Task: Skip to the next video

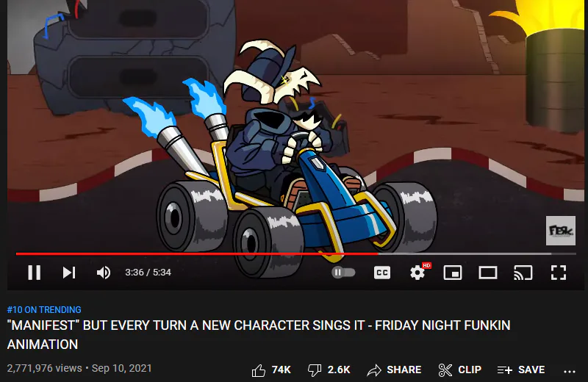Action: (69, 273)
